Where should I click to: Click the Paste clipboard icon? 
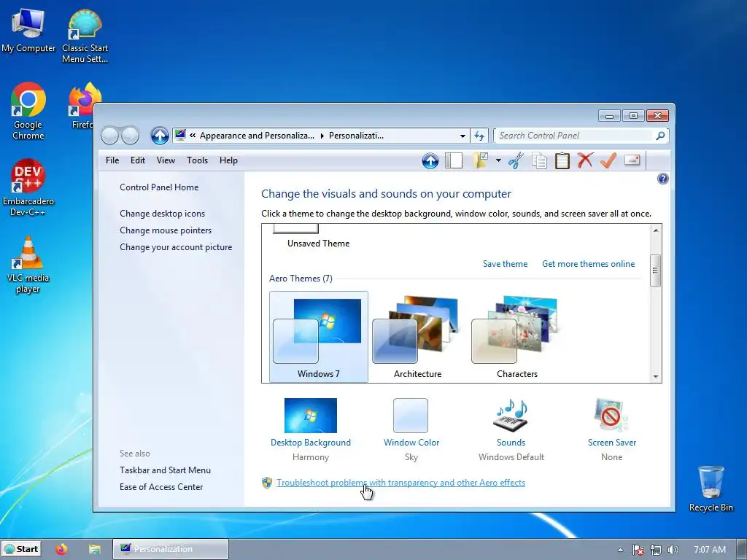pyautogui.click(x=562, y=160)
